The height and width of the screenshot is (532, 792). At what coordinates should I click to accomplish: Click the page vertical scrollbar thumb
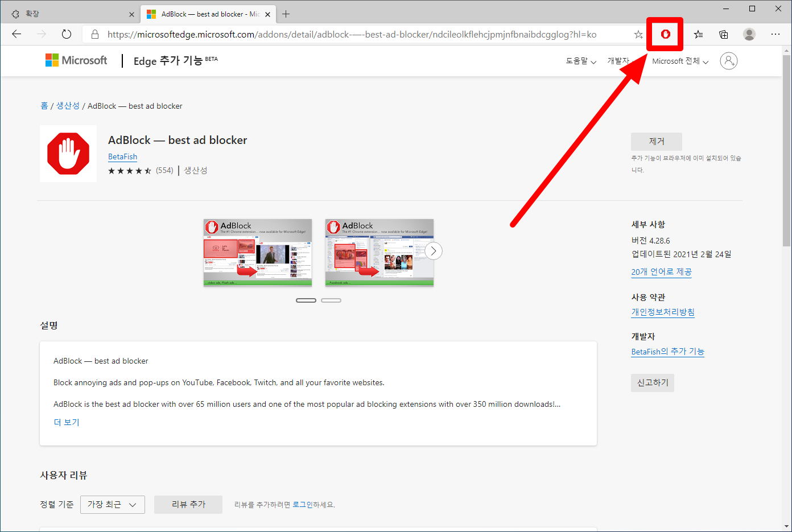coord(787,151)
